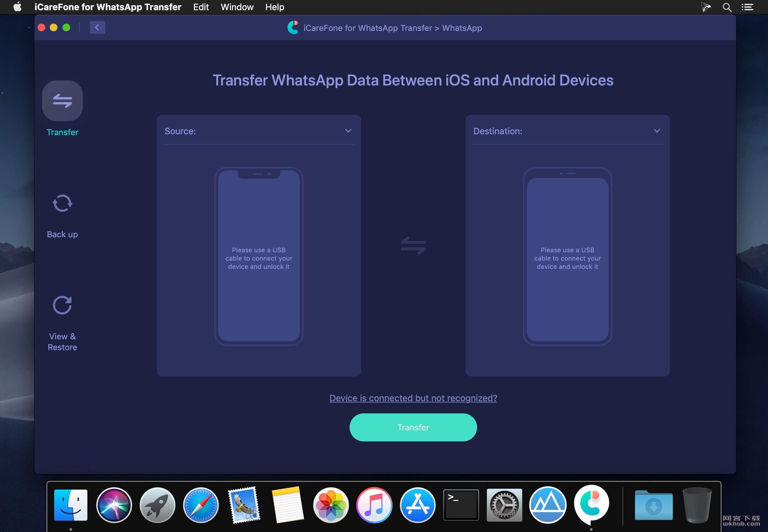Screen dimensions: 768x532
Task: Open Spotlight search in menu bar
Action: (727, 7)
